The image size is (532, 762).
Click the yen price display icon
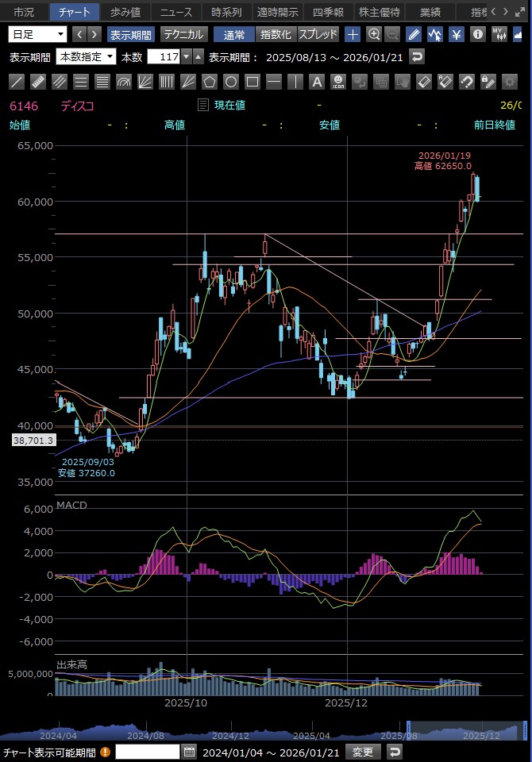coord(457,34)
